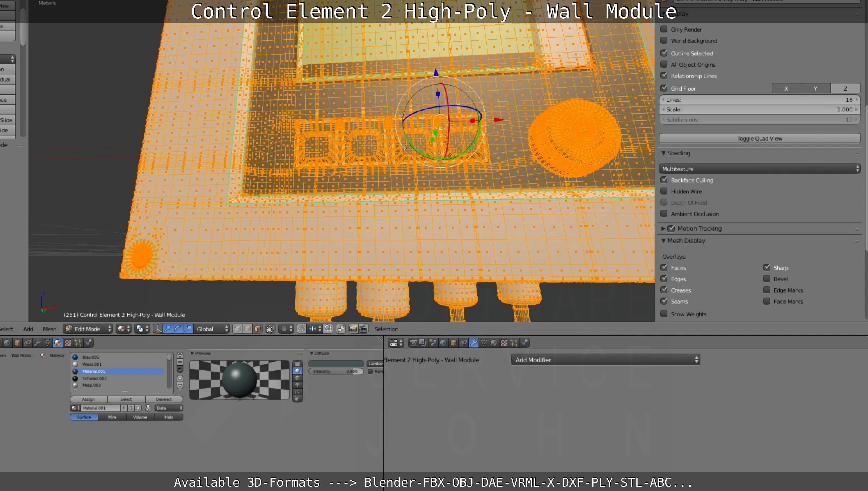Select the Halo material type tab
The width and height of the screenshot is (868, 491).
click(169, 417)
